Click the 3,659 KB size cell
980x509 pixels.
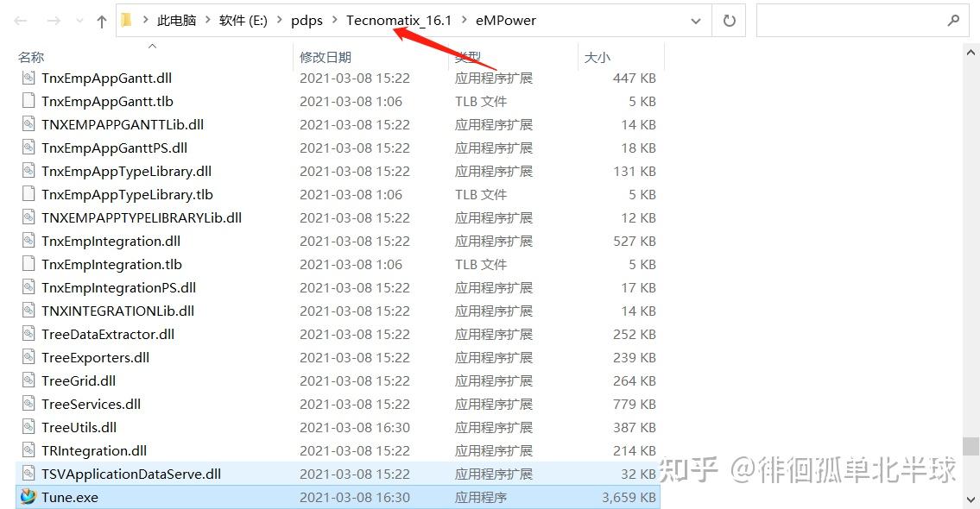[x=629, y=498]
